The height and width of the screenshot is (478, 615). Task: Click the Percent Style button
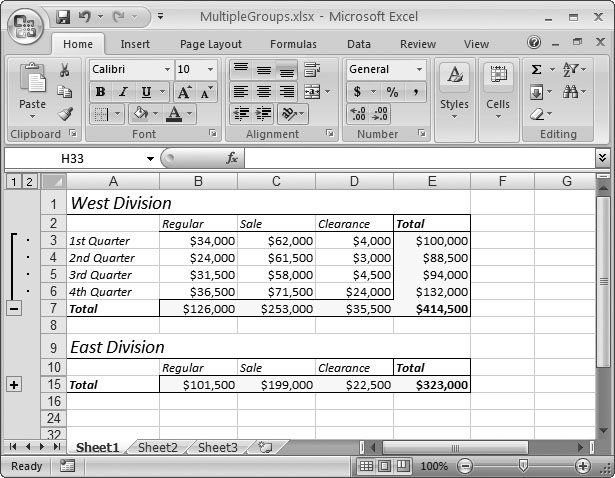click(392, 92)
